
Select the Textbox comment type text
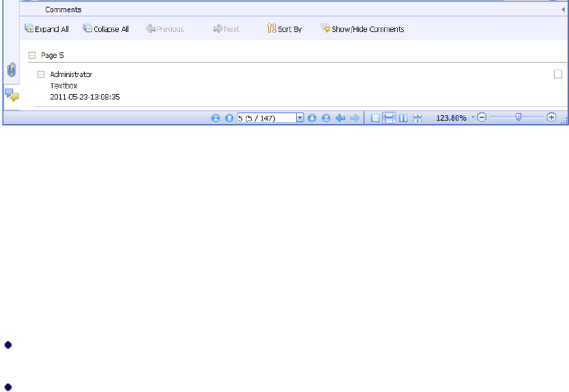pyautogui.click(x=63, y=86)
